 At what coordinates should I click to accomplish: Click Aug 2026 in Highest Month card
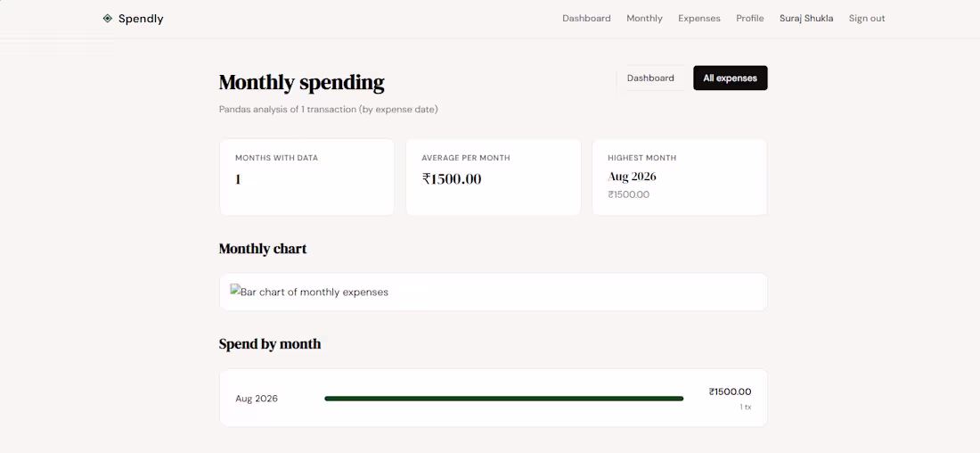tap(632, 177)
